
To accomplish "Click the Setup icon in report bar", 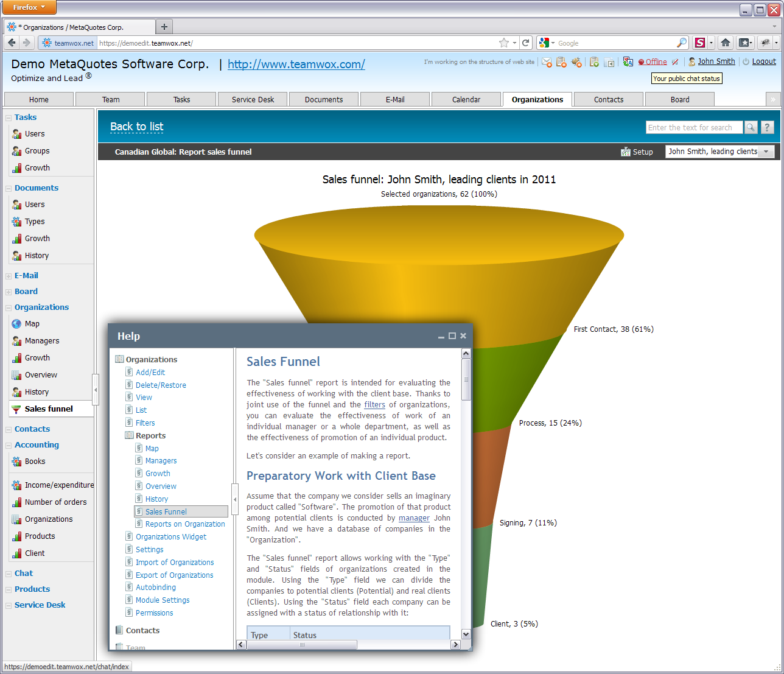I will point(626,152).
